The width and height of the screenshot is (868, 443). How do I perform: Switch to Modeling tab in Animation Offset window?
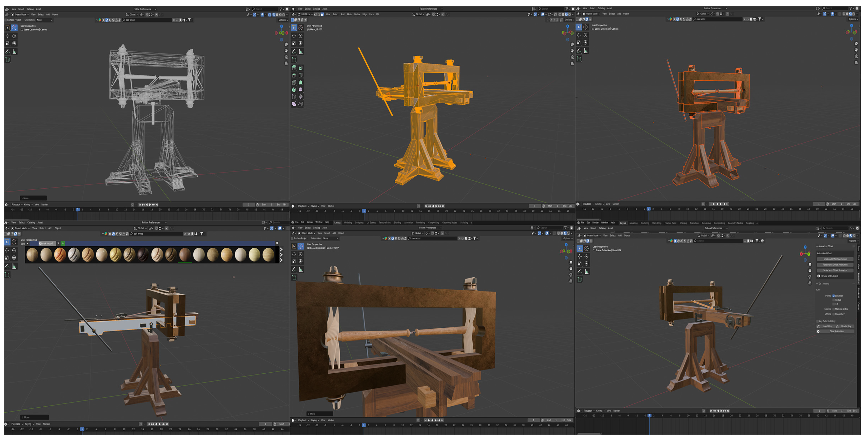click(634, 223)
